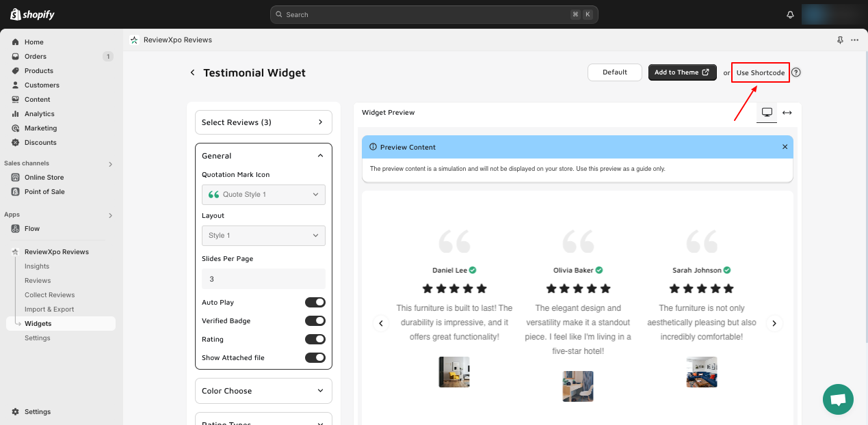
Task: Toggle the Show Attached file switch
Action: [x=315, y=358]
